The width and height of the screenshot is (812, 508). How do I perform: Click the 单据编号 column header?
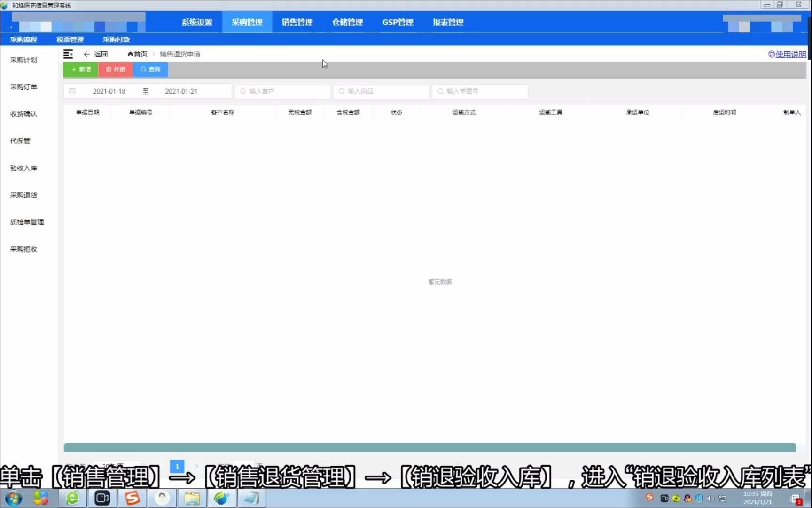tap(141, 112)
